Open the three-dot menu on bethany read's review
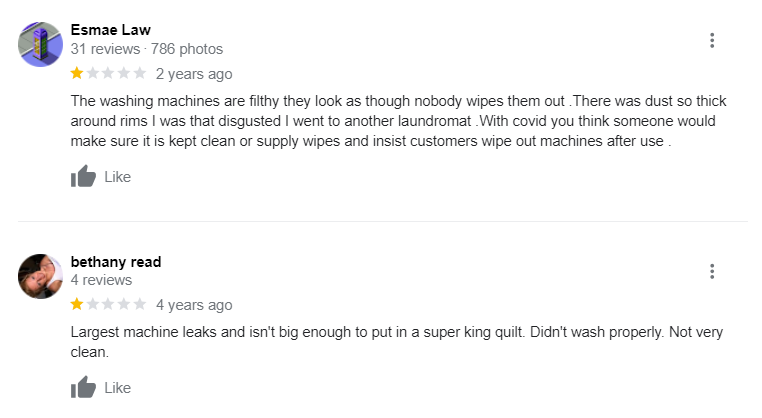762x418 pixels. (712, 271)
